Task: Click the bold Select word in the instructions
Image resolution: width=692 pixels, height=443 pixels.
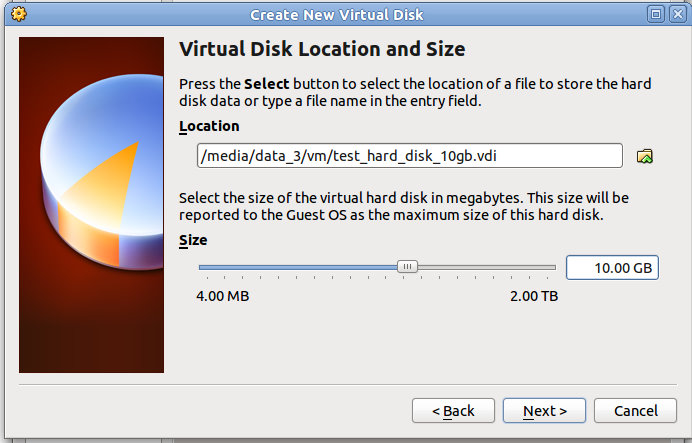Action: pos(267,84)
